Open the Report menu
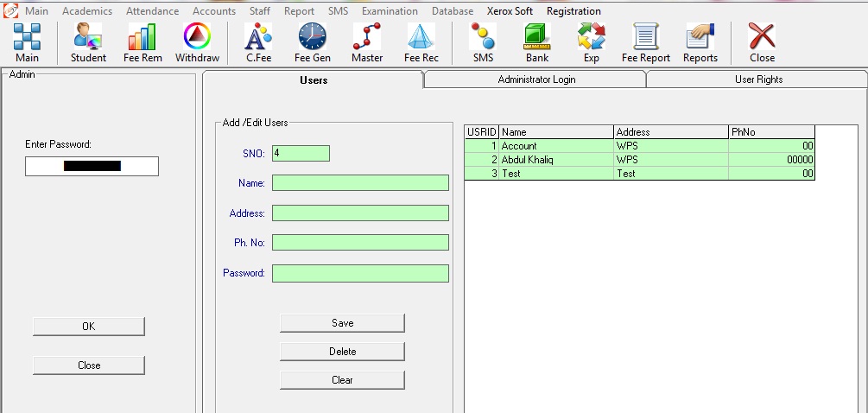 [x=299, y=11]
